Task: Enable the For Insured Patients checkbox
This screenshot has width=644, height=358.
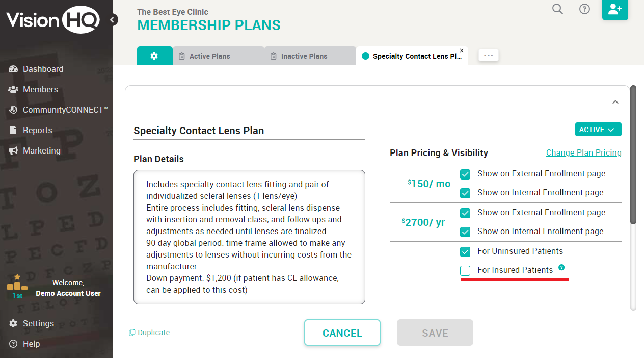Action: point(465,271)
